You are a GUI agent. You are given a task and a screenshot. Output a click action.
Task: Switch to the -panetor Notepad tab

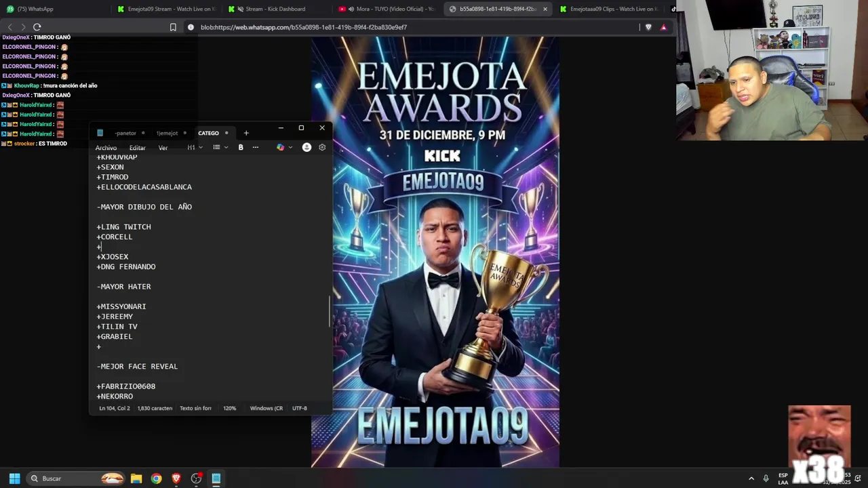(x=125, y=133)
